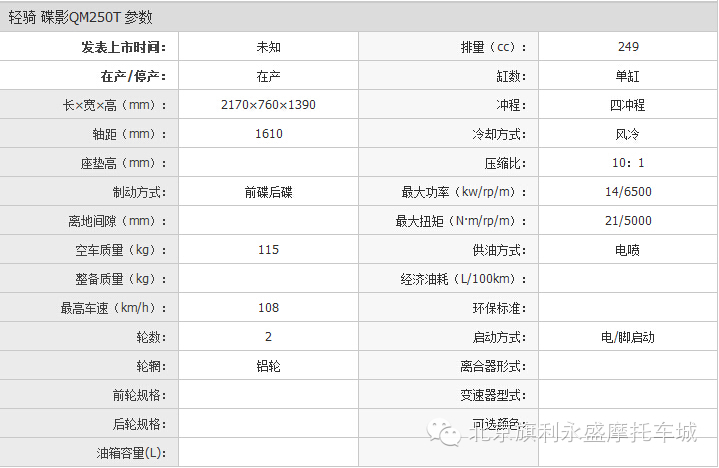This screenshot has height=468, width=719.
Task: Select the 轮辋 label
Action: (x=151, y=366)
